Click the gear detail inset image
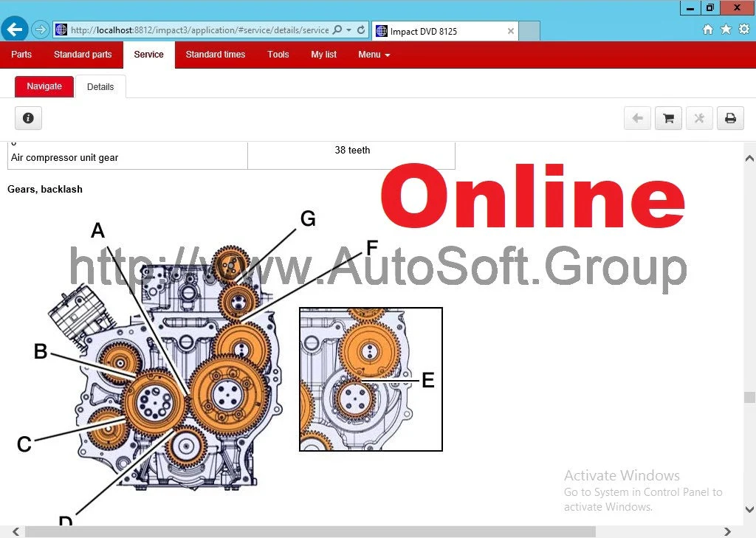This screenshot has width=756, height=538. click(x=371, y=379)
